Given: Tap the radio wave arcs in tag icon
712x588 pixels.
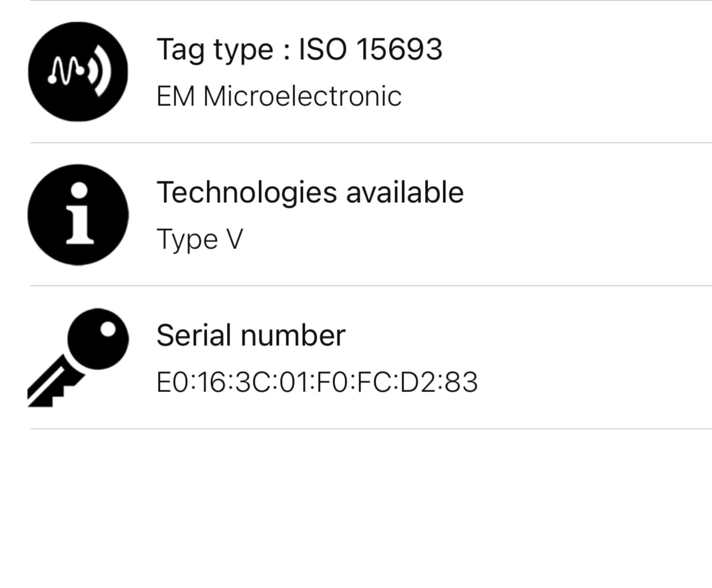Looking at the screenshot, I should coord(99,70).
